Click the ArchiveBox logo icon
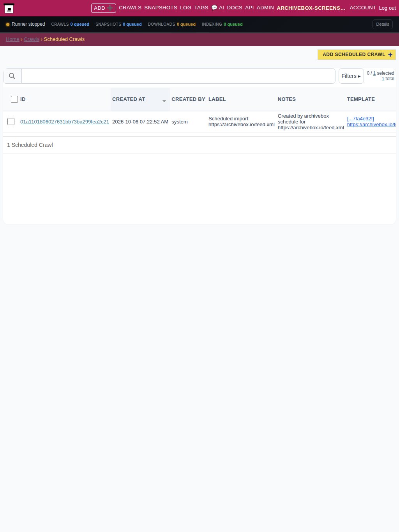399x532 pixels. [x=9, y=8]
